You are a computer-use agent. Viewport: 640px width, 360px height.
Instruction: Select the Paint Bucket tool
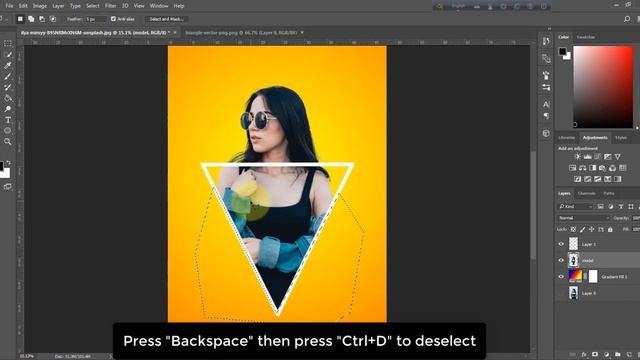[x=7, y=98]
